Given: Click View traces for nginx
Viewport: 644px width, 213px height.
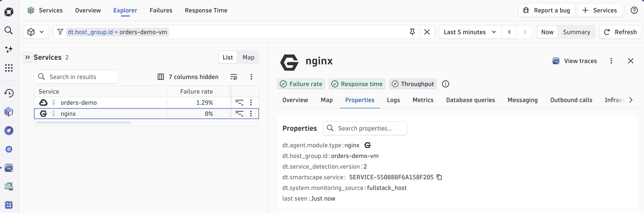Looking at the screenshot, I should (574, 61).
